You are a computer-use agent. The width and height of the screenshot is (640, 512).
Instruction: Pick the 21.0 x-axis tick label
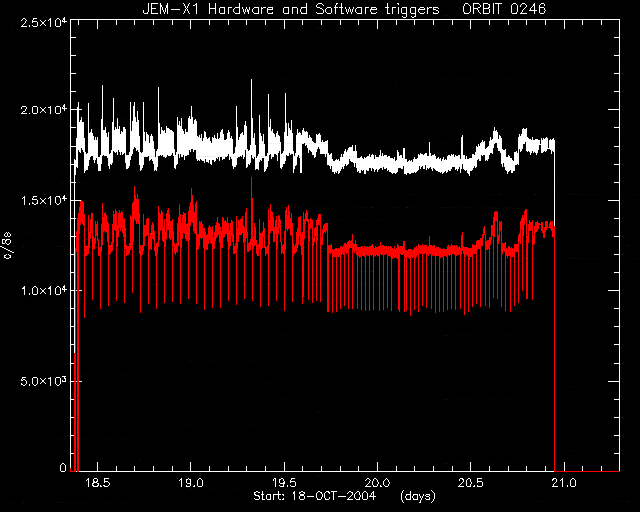point(564,483)
